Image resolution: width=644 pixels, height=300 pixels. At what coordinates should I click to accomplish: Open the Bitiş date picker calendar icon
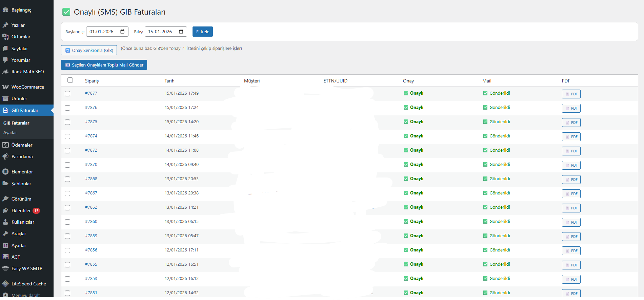click(x=181, y=32)
